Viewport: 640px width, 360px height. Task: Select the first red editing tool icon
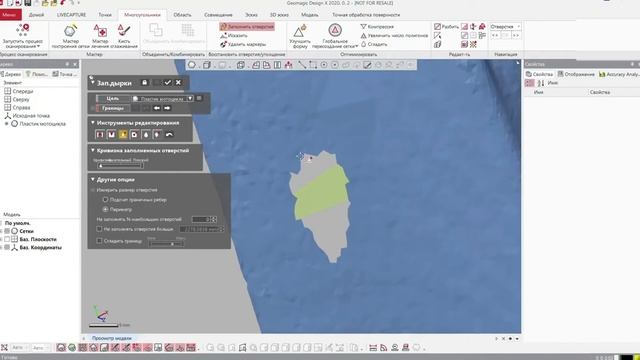(x=100, y=134)
